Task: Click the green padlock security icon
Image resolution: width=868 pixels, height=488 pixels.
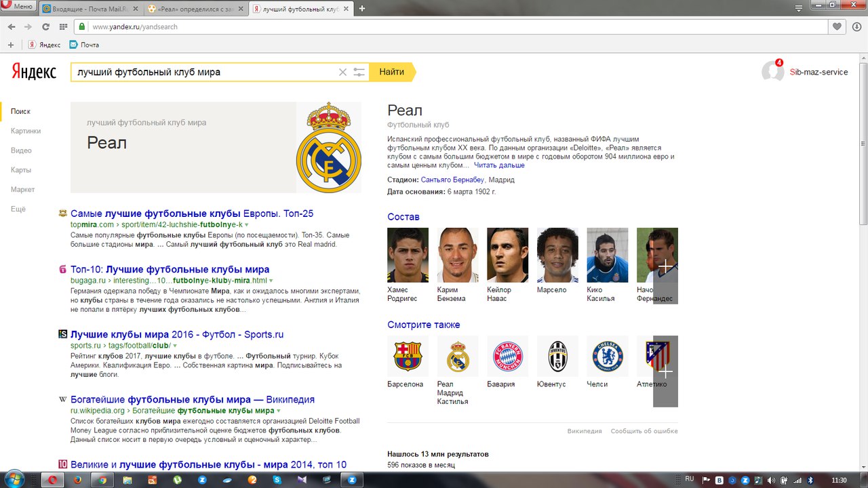Action: [82, 26]
